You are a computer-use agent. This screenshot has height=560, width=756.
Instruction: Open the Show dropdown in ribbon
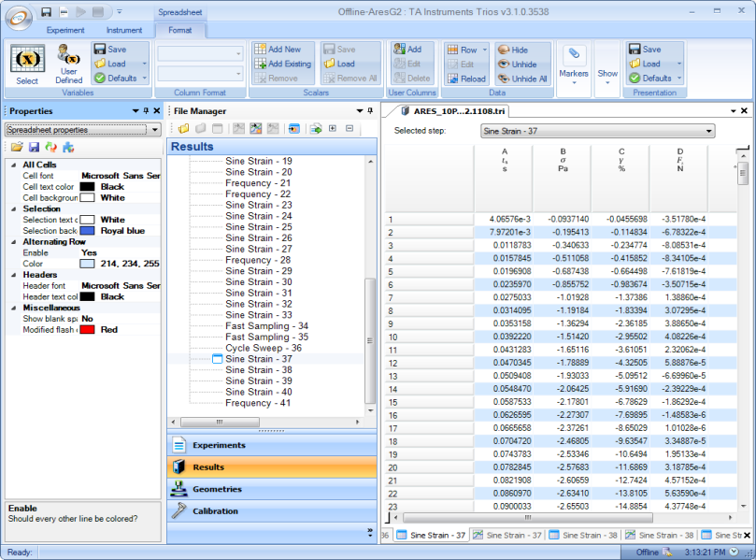point(607,67)
